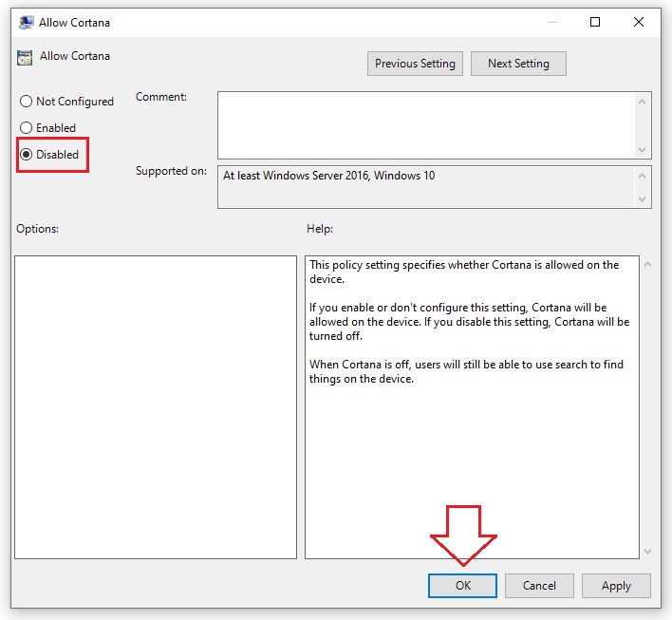
Task: Go to Previous Setting
Action: click(x=415, y=64)
